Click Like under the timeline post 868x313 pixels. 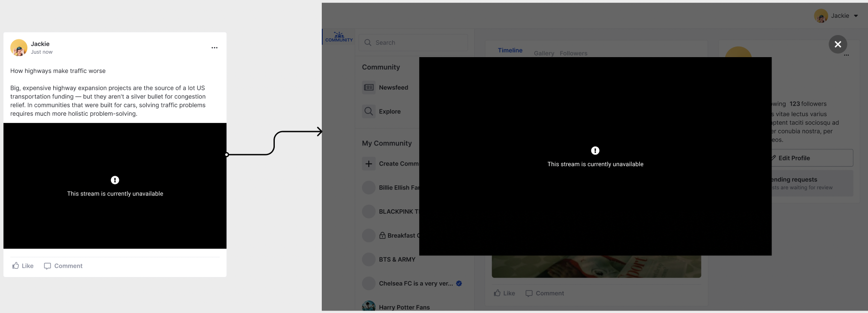(504, 293)
